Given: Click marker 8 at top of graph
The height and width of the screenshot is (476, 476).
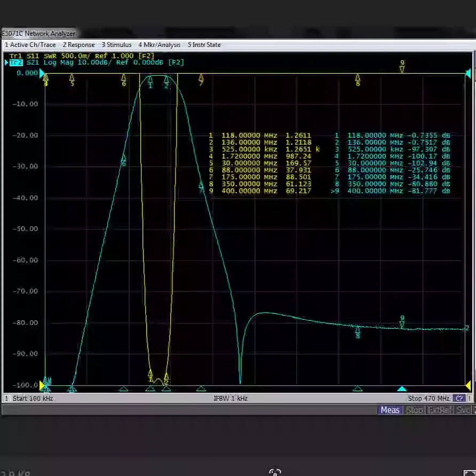Looking at the screenshot, I should click(x=358, y=80).
